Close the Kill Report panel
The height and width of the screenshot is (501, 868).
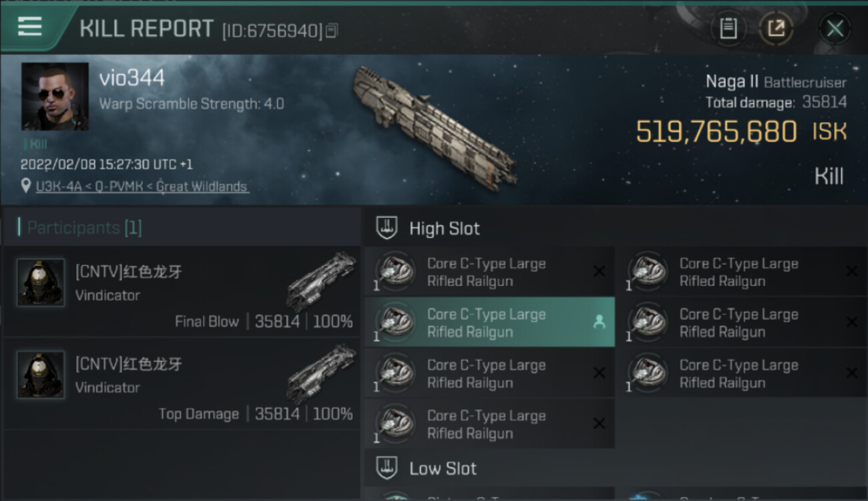click(835, 29)
